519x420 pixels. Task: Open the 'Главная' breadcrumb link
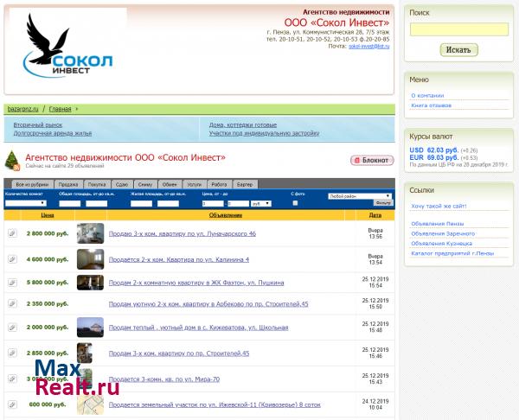pyautogui.click(x=60, y=109)
